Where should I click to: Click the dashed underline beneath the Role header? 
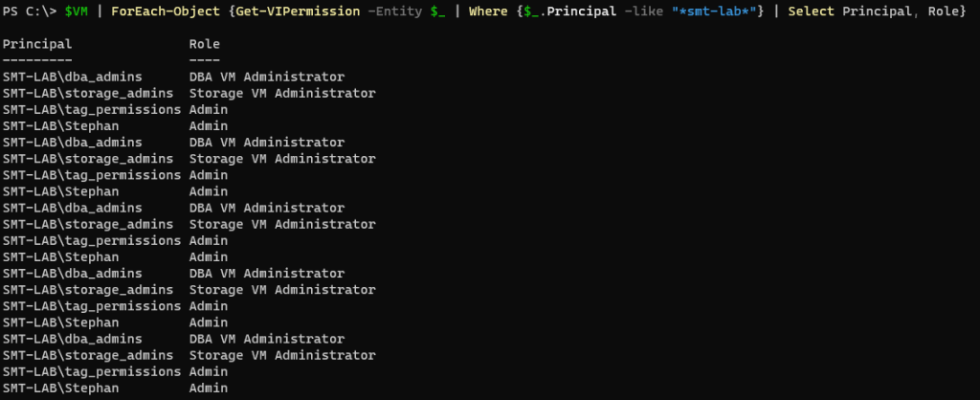[x=205, y=59]
